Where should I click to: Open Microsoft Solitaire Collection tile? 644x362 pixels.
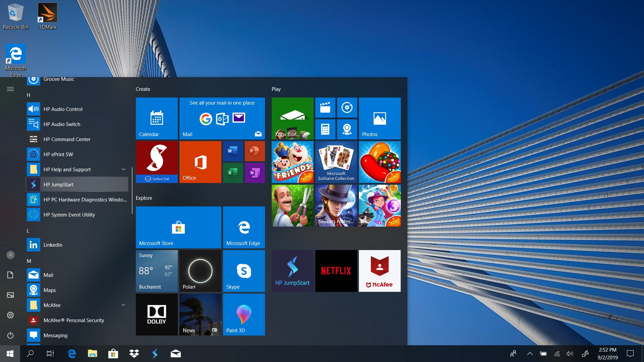(336, 162)
